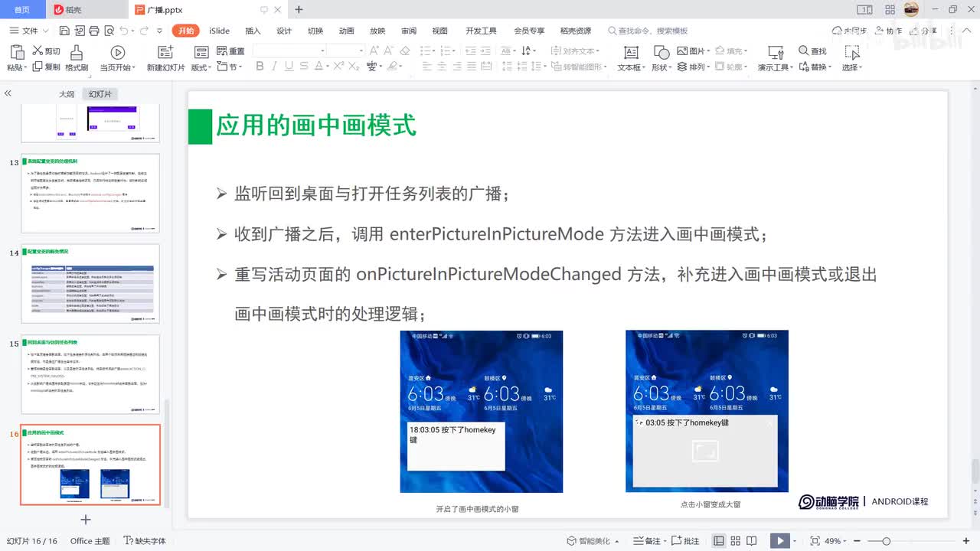The width and height of the screenshot is (980, 551).
Task: Toggle Underline formatting
Action: point(289,67)
